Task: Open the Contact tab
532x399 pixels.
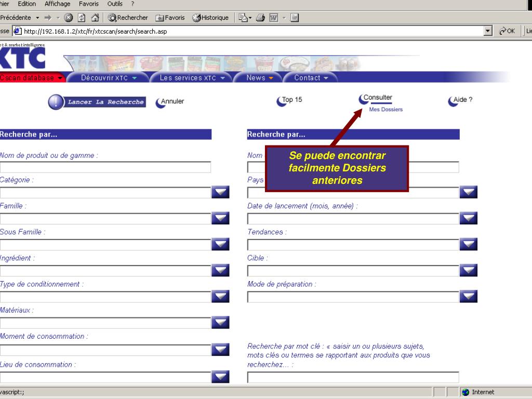Action: click(311, 78)
